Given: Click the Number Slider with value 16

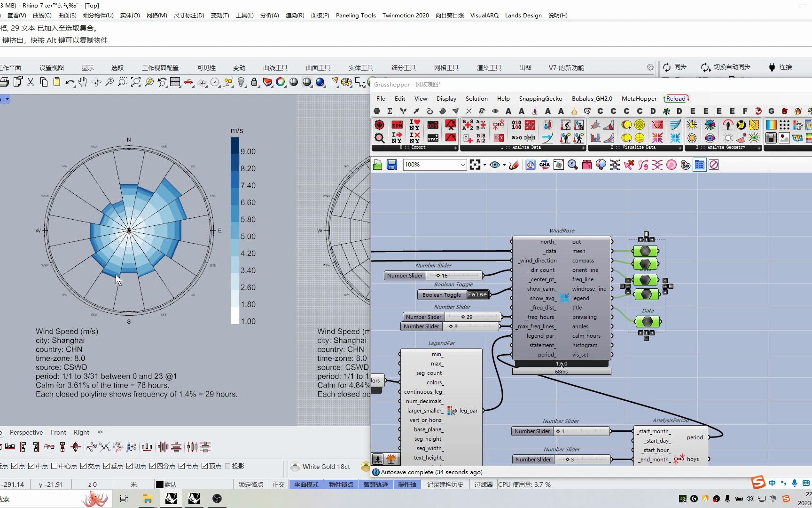Looking at the screenshot, I should pyautogui.click(x=433, y=276).
